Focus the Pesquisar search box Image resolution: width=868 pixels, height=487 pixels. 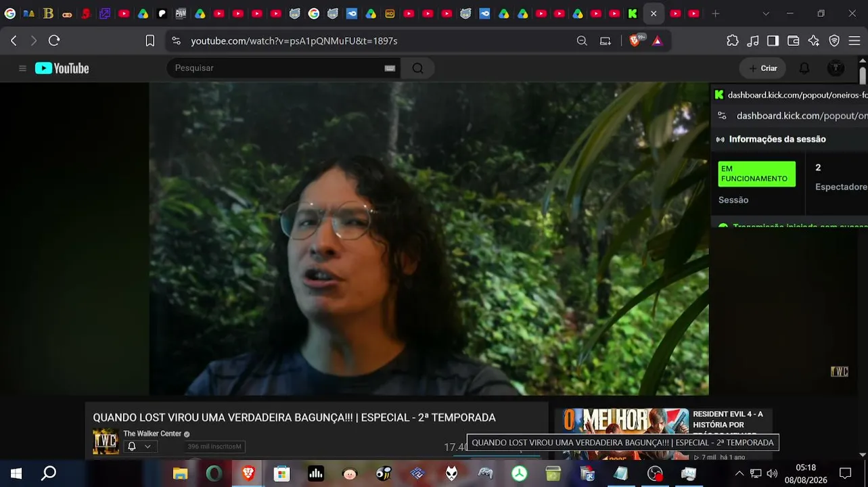277,68
